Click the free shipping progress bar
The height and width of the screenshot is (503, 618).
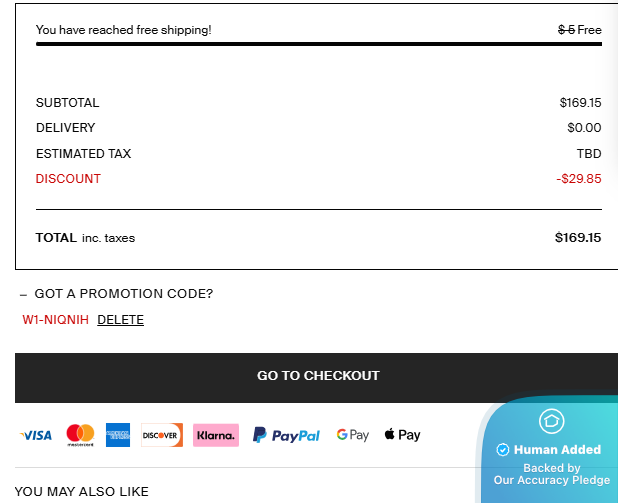pos(318,44)
